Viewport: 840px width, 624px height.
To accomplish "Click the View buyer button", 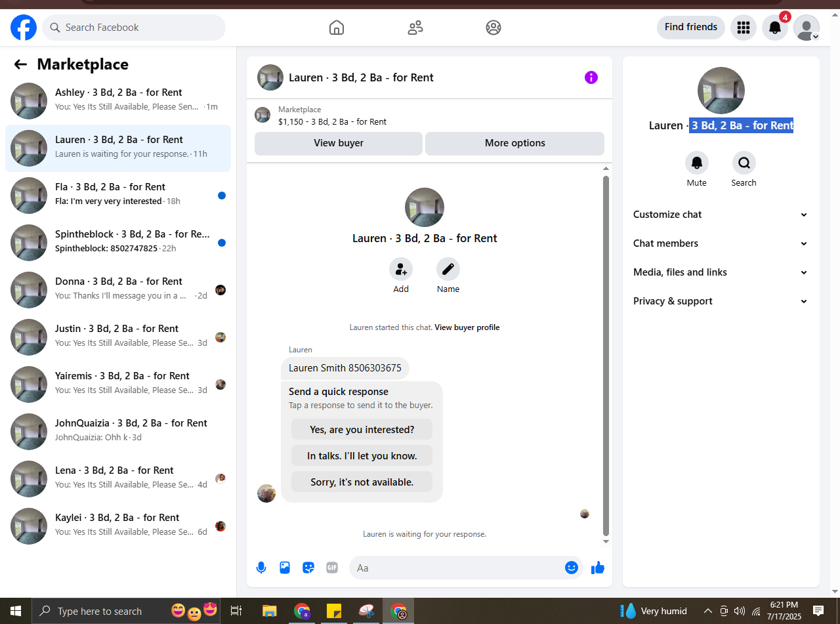I will [x=339, y=143].
